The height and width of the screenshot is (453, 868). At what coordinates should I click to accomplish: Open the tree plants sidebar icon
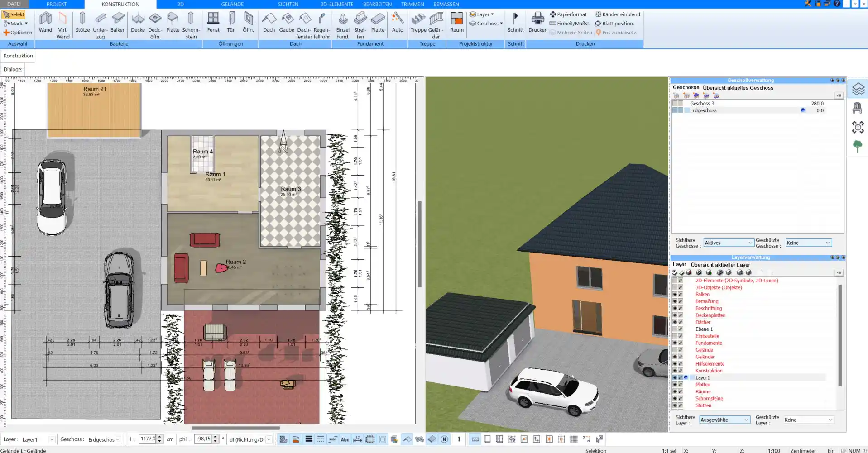click(x=858, y=146)
